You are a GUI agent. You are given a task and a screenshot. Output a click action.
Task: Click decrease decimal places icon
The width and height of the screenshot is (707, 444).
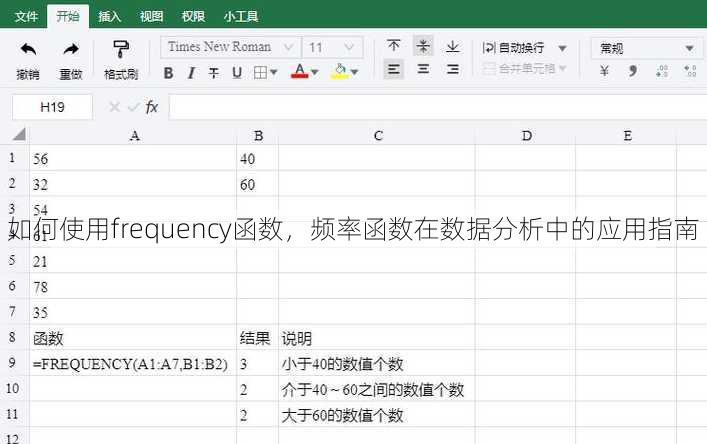(690, 71)
